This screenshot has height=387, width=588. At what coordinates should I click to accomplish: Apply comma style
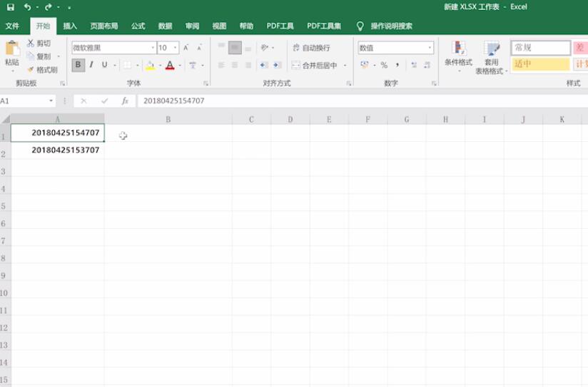[x=397, y=65]
